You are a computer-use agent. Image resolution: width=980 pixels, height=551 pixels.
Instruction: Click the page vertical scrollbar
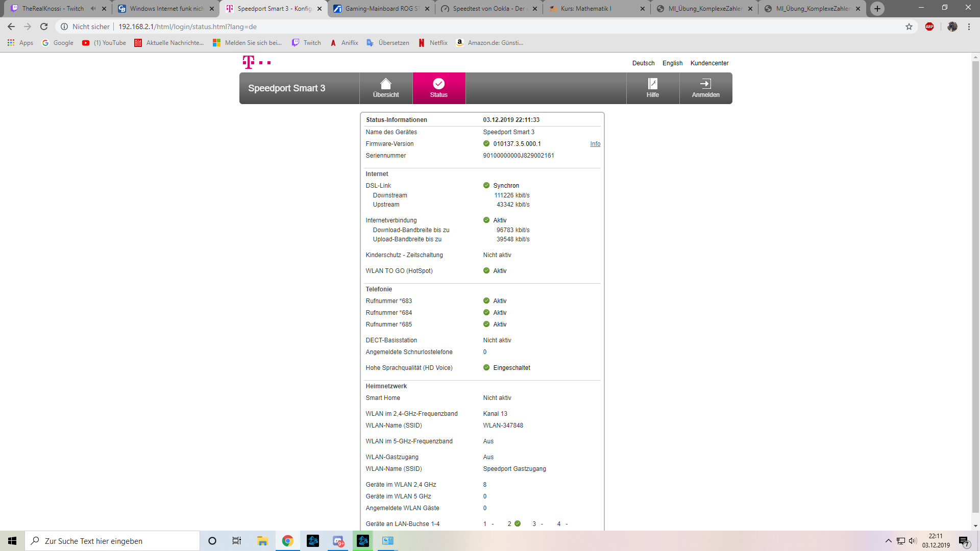point(975,286)
